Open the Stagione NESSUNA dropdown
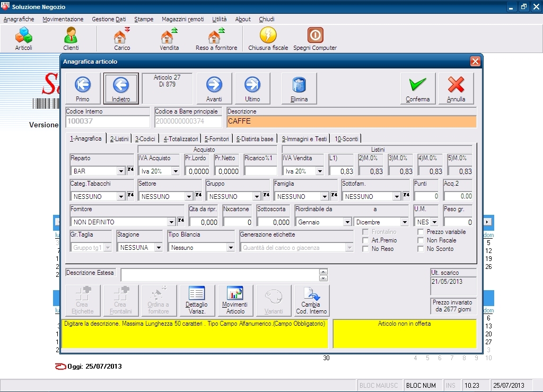This screenshot has width=543, height=392. (158, 248)
